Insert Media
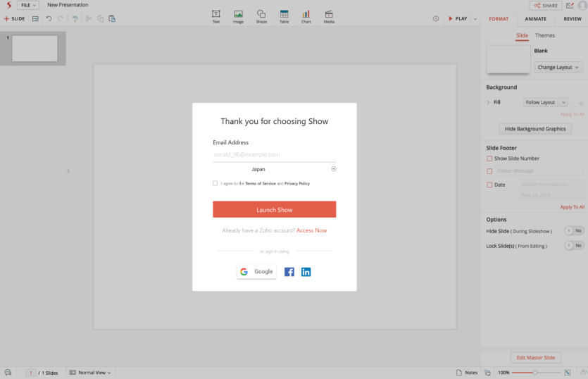Viewport: 588px width, 379px height. pyautogui.click(x=329, y=16)
